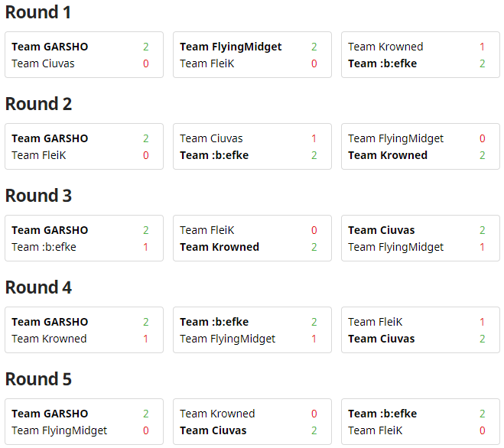The image size is (504, 448).
Task: Select Team Ciuvas in Round 3 match
Action: tap(381, 230)
